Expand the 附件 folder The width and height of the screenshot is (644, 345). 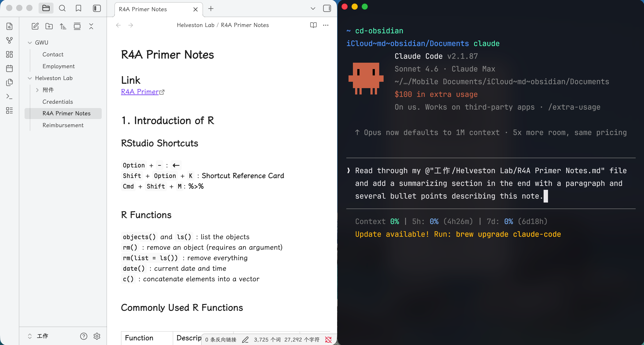[x=37, y=90]
